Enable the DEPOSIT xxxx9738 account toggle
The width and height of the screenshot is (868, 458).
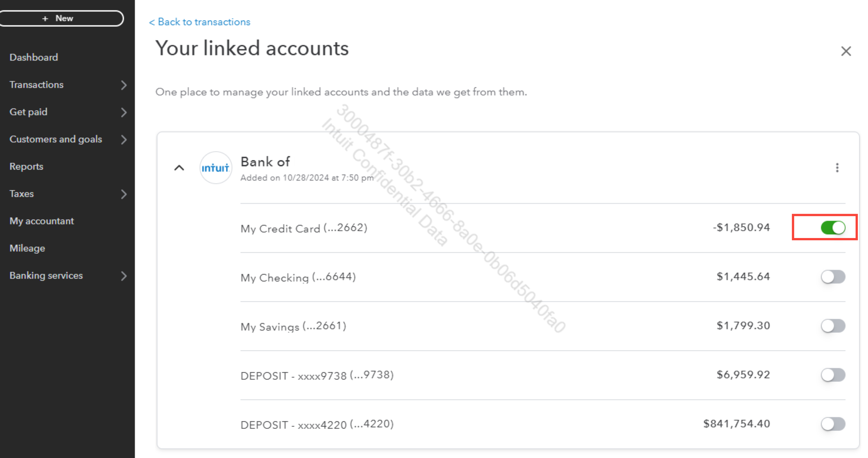tap(833, 375)
